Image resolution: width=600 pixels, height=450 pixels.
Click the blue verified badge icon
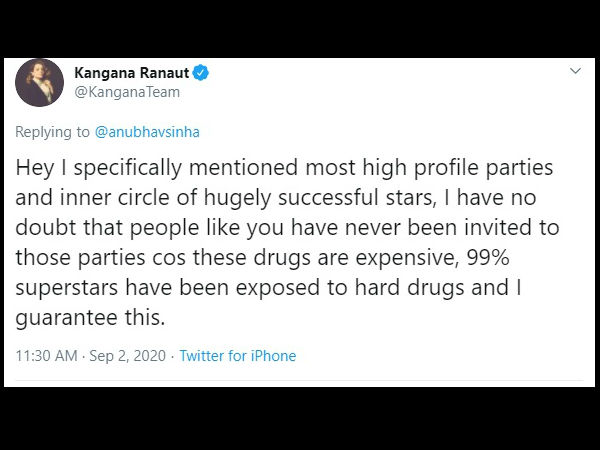201,73
